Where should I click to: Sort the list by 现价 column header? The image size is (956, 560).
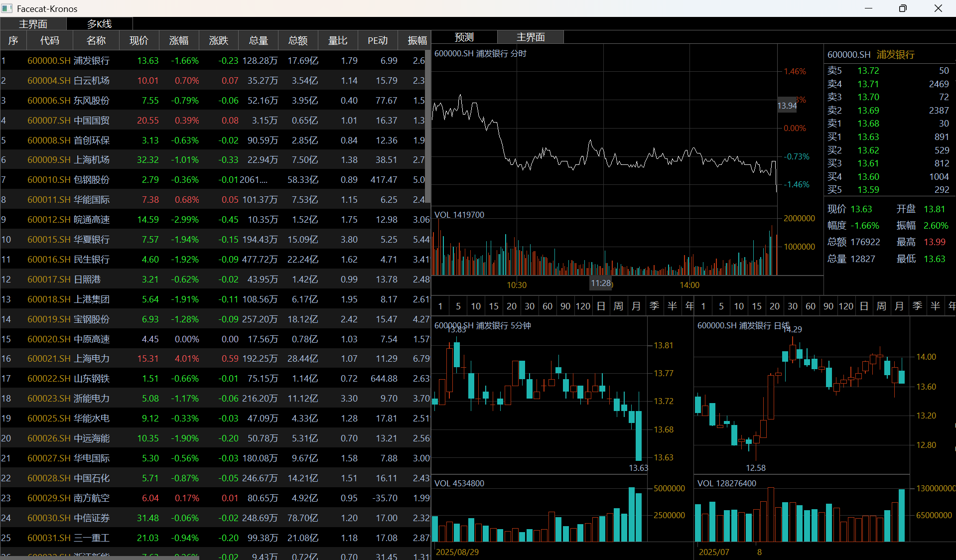(139, 40)
